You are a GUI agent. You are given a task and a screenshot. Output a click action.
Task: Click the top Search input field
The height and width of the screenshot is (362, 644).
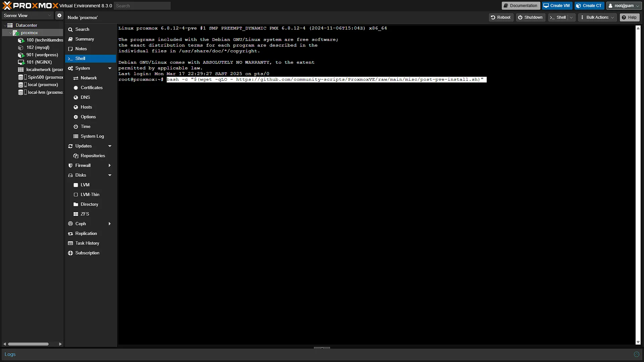[142, 6]
